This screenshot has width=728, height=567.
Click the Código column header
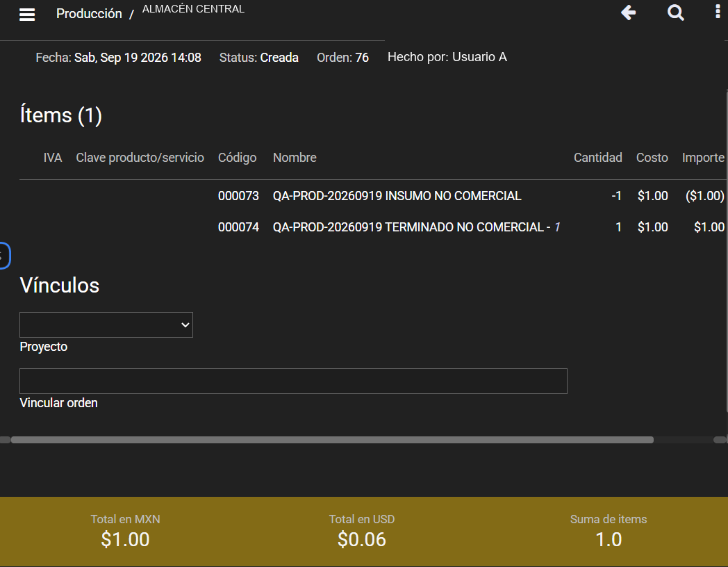pos(237,158)
